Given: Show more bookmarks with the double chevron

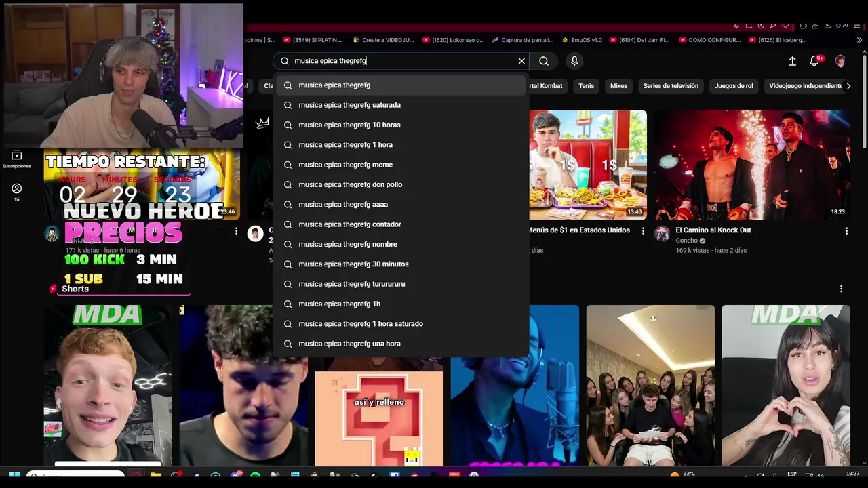Looking at the screenshot, I should pos(860,40).
